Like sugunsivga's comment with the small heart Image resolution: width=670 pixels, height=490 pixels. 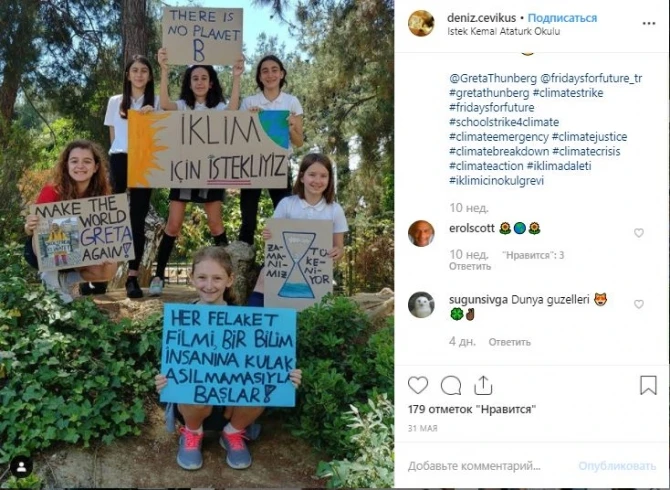639,304
